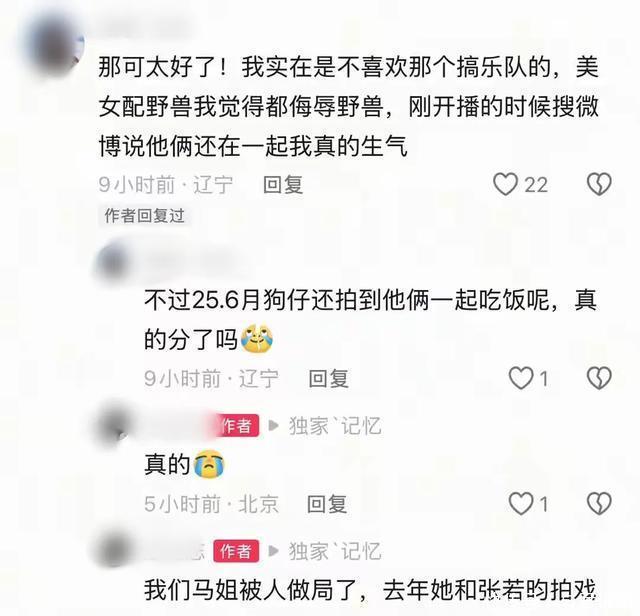This screenshot has width=640, height=616.
Task: Reply to the author's 真的 comment
Action: point(327,504)
